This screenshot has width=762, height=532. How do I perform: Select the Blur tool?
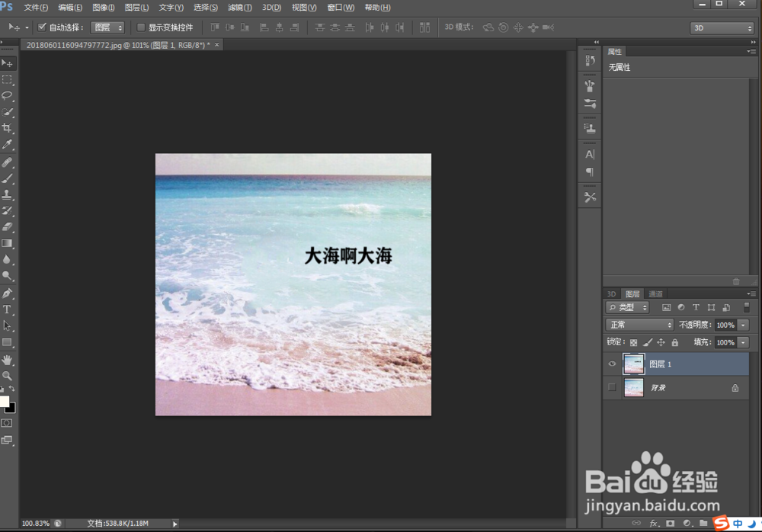tap(8, 259)
